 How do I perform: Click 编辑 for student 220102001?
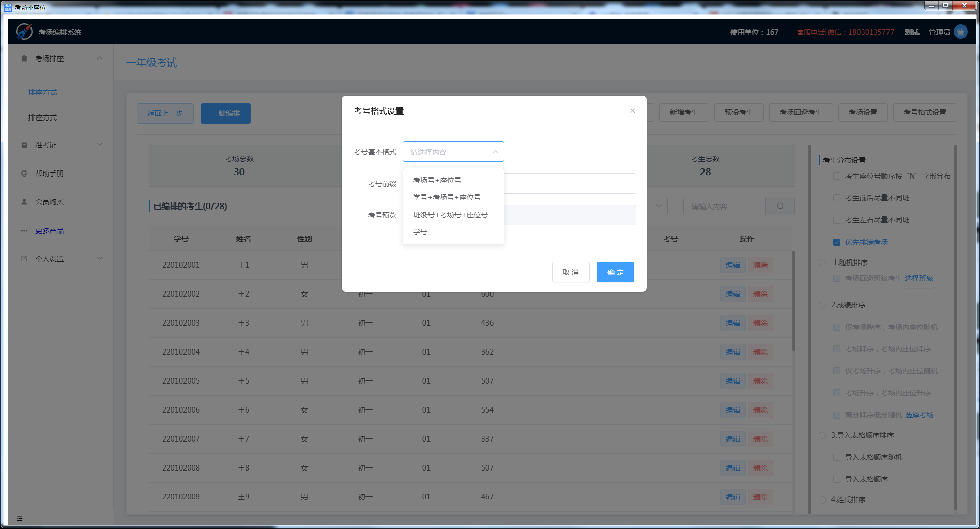click(x=733, y=265)
